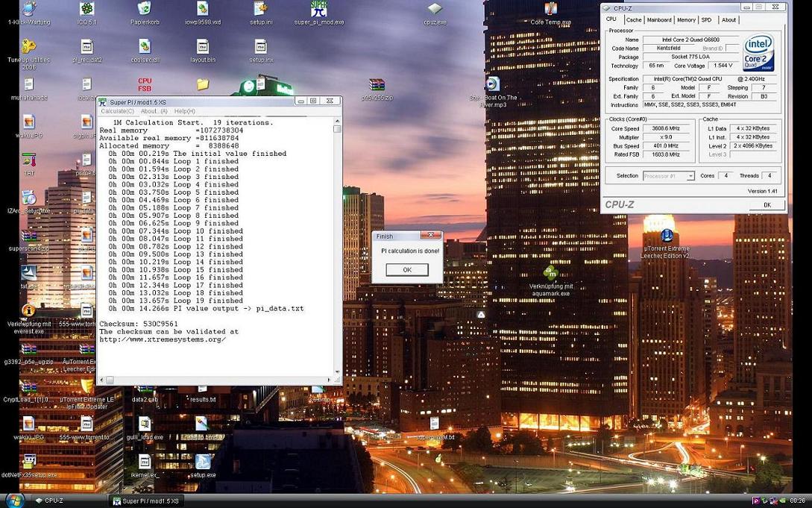Click the Name field Intel Core 2 Quad Q6600
This screenshot has height=508, width=812.
pyautogui.click(x=690, y=40)
